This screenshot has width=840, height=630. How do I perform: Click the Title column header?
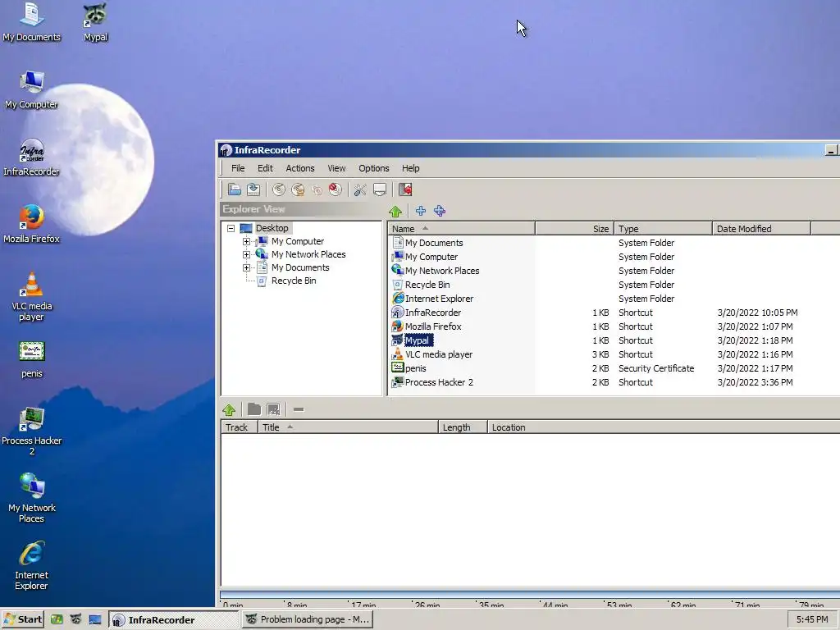click(348, 427)
